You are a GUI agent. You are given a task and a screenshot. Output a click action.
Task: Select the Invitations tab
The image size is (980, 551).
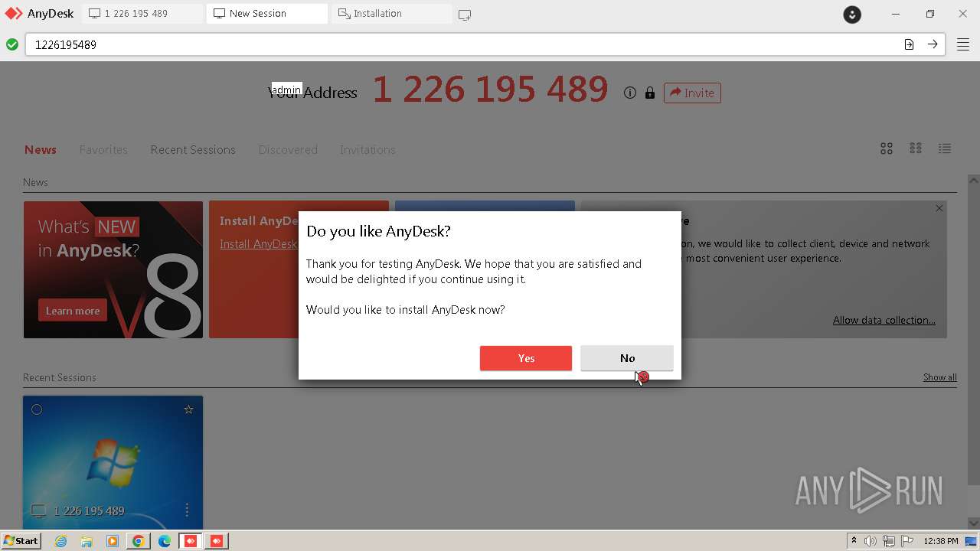pos(367,149)
